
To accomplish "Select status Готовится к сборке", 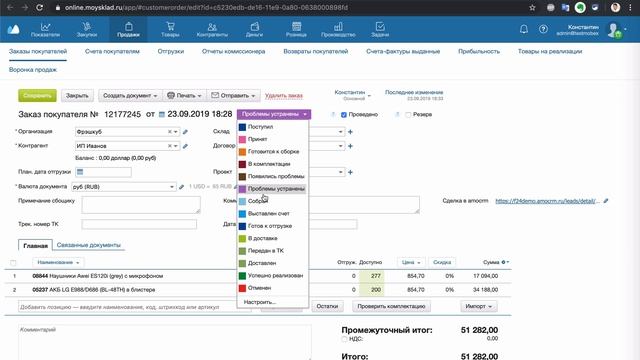I will pyautogui.click(x=273, y=151).
